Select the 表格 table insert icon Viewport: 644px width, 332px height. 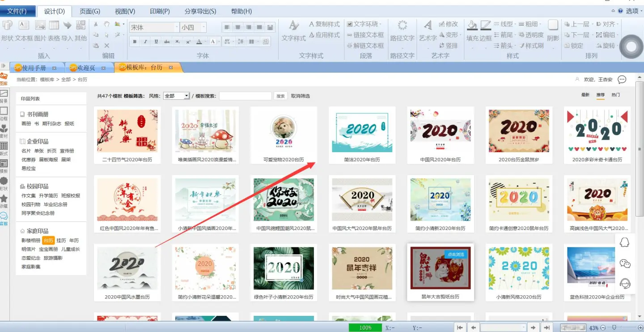[54, 26]
